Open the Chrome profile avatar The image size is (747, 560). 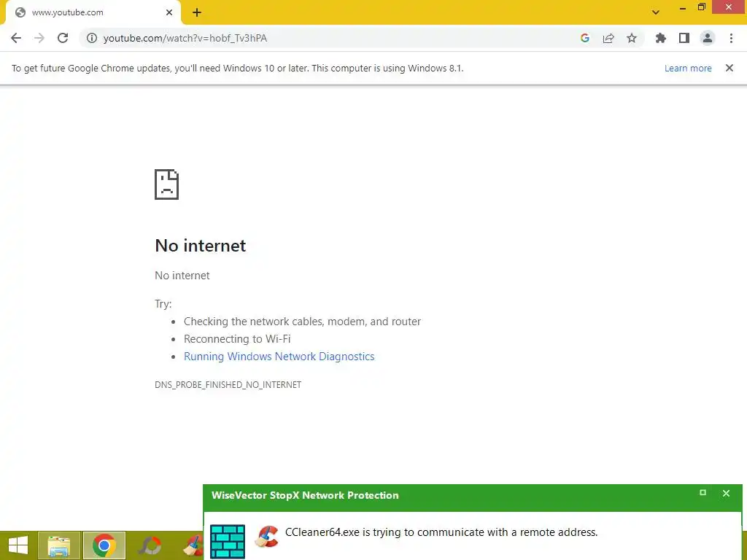pyautogui.click(x=708, y=38)
